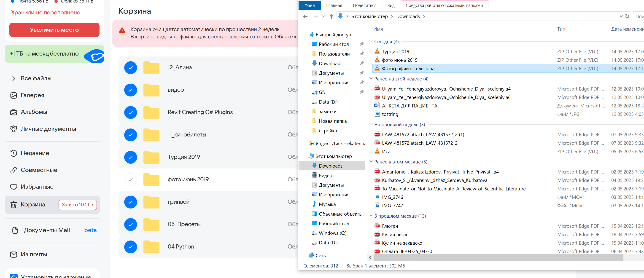This screenshot has height=278, width=644.
Task: Collapse the Сегодня (3) file group
Action: 371,41
